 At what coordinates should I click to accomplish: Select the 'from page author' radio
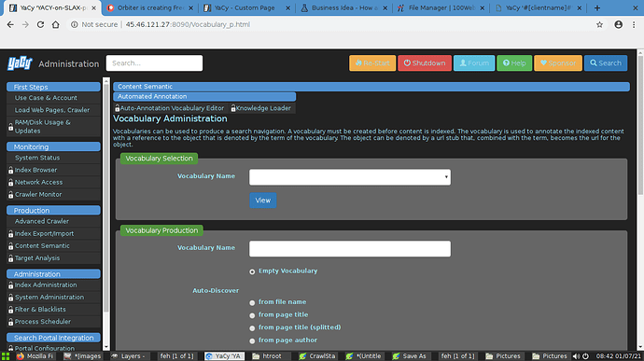click(252, 340)
